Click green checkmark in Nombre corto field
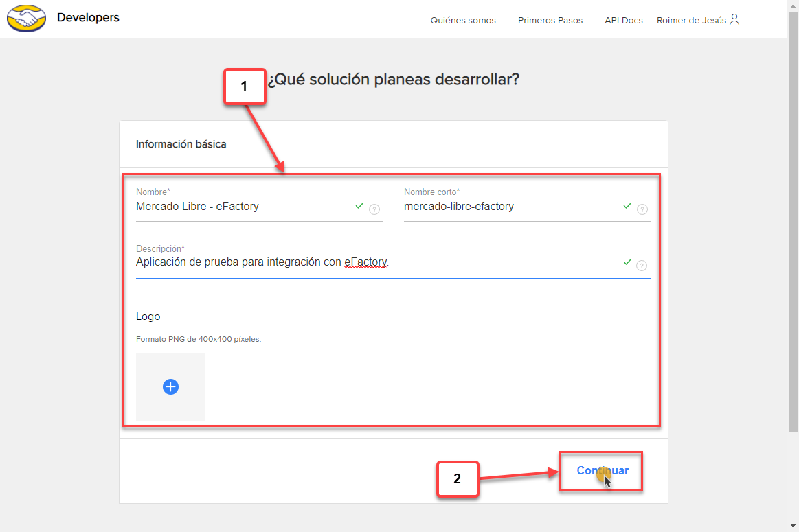Screen dimensions: 799x532 coord(627,206)
